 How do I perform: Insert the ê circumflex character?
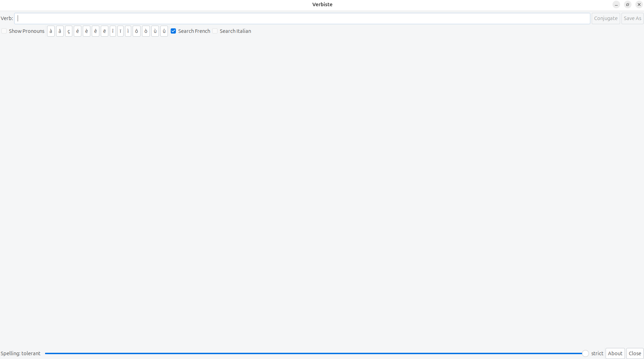coord(96,31)
